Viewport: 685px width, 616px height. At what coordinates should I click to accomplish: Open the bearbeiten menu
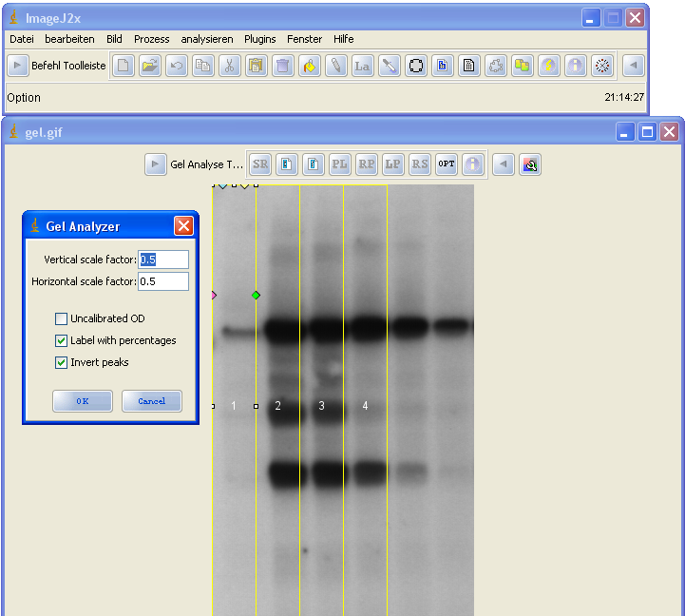point(69,39)
